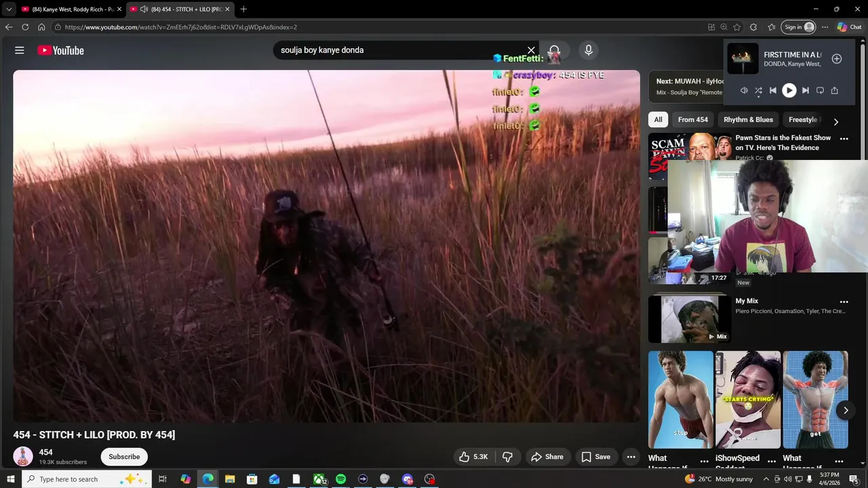Mute the 454 - STITCH + LILO tab audio
The image size is (868, 488).
click(x=144, y=9)
